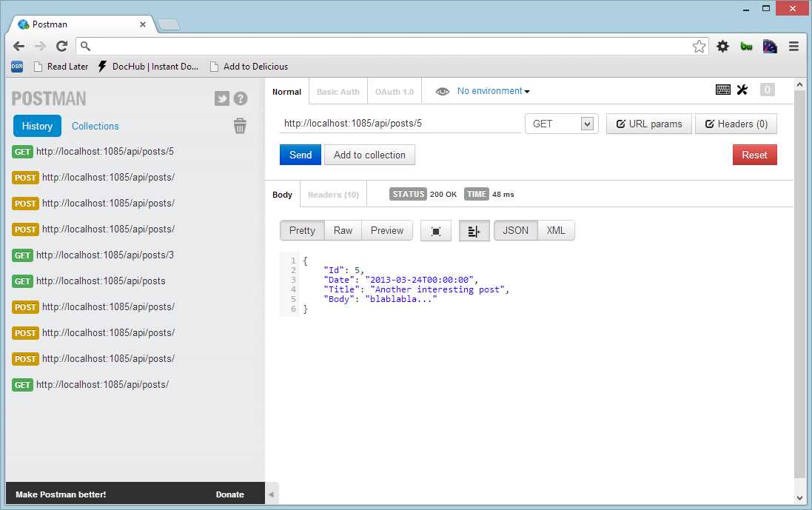
Task: Toggle line wrapping icon in response
Action: [474, 231]
